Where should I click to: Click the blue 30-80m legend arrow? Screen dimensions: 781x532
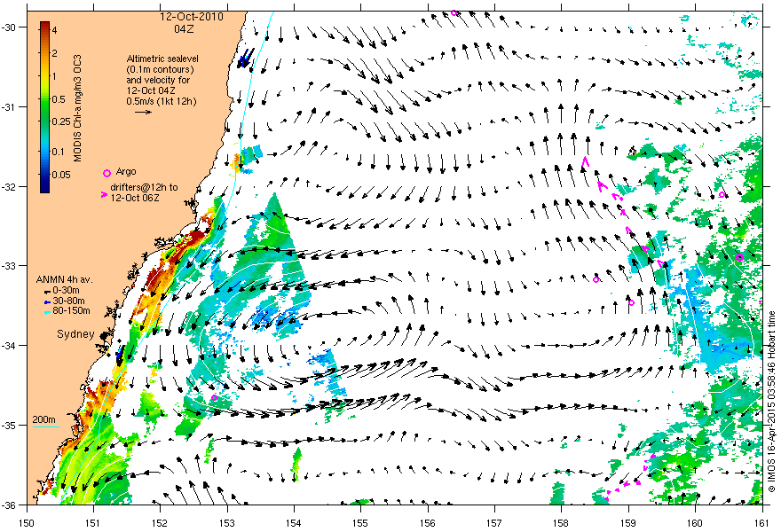point(47,301)
